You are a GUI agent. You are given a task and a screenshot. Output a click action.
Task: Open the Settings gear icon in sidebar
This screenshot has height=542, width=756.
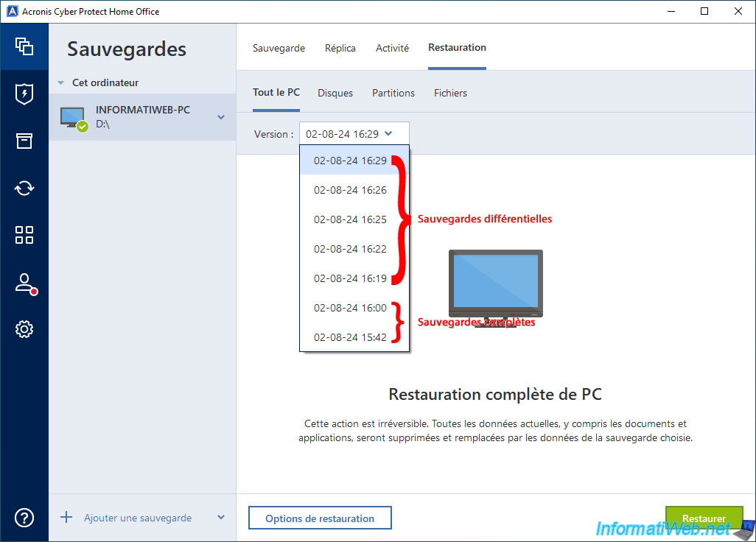coord(24,329)
